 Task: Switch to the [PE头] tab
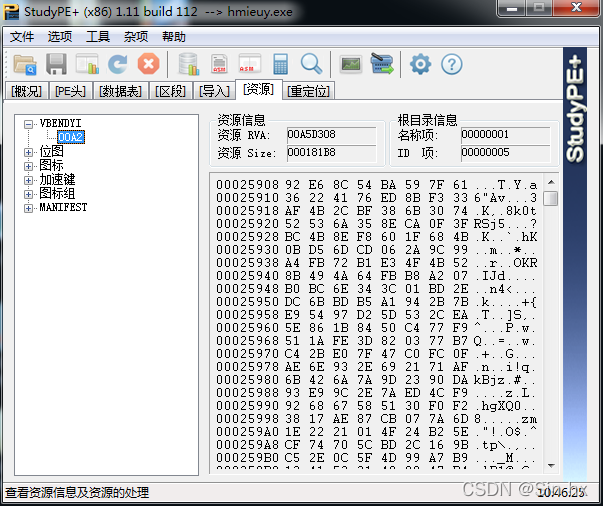(x=70, y=91)
